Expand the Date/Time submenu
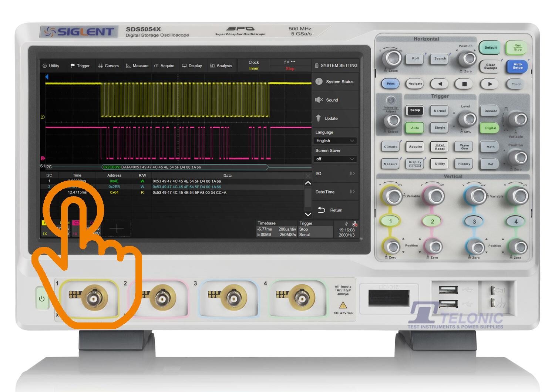 [335, 192]
